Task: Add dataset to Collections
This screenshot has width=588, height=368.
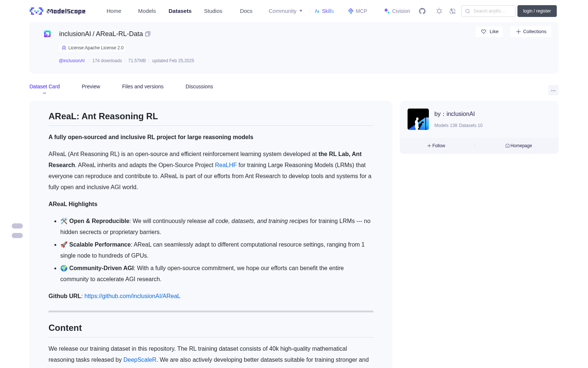Action: coord(531,32)
